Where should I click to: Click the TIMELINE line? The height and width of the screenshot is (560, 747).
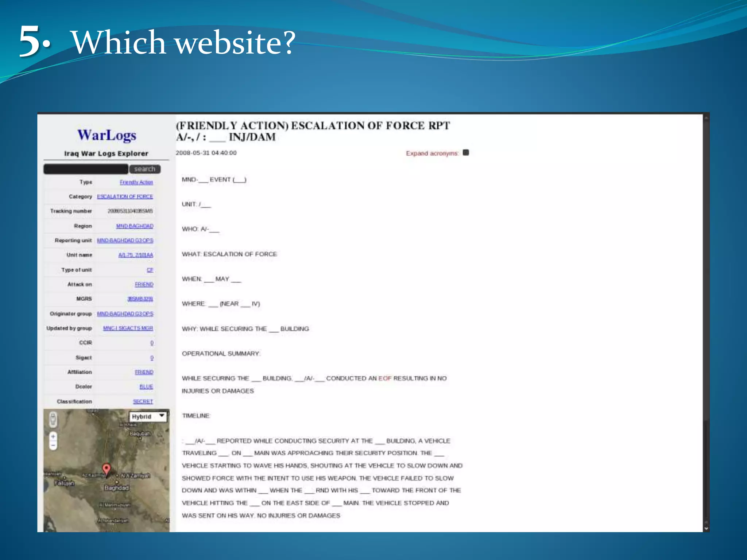[x=196, y=416]
